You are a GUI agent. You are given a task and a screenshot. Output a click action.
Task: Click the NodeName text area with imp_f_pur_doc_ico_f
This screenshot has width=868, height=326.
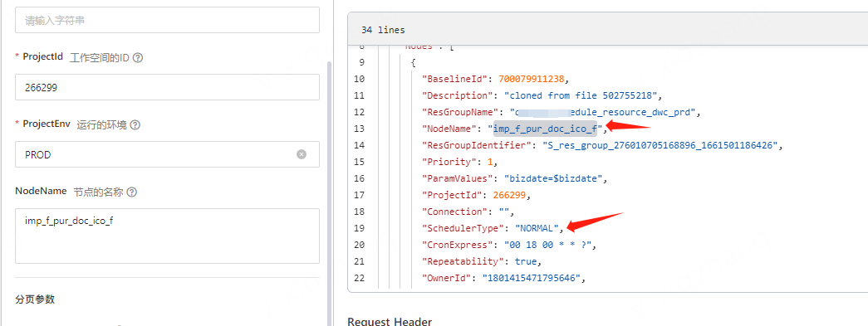(x=167, y=236)
